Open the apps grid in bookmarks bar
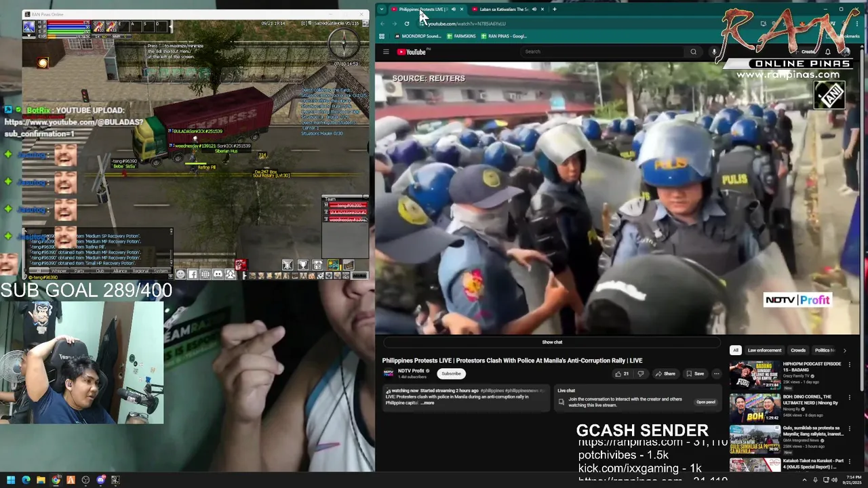 (x=382, y=36)
